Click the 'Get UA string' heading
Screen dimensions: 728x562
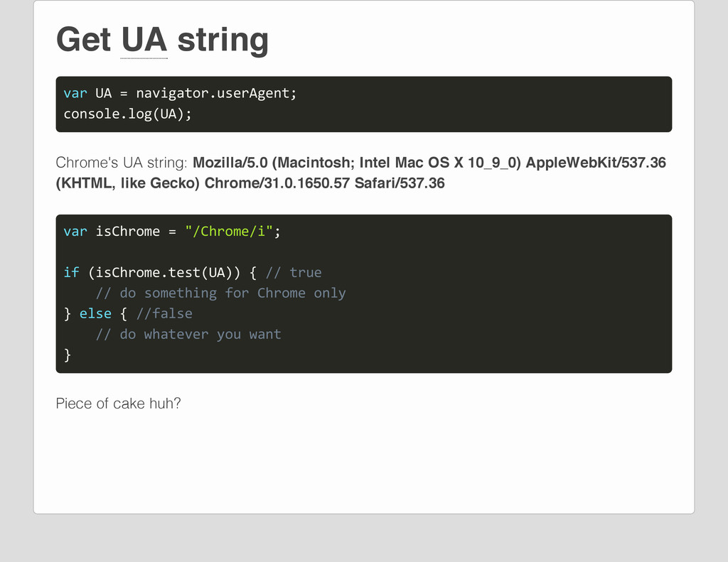click(162, 40)
